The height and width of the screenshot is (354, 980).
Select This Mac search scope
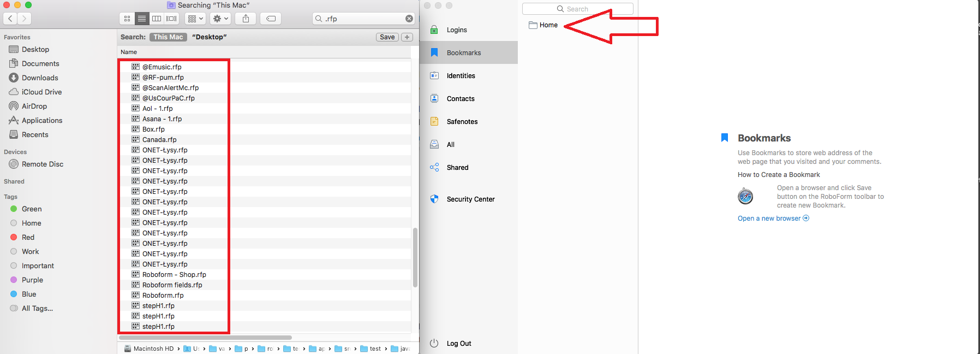coord(168,37)
